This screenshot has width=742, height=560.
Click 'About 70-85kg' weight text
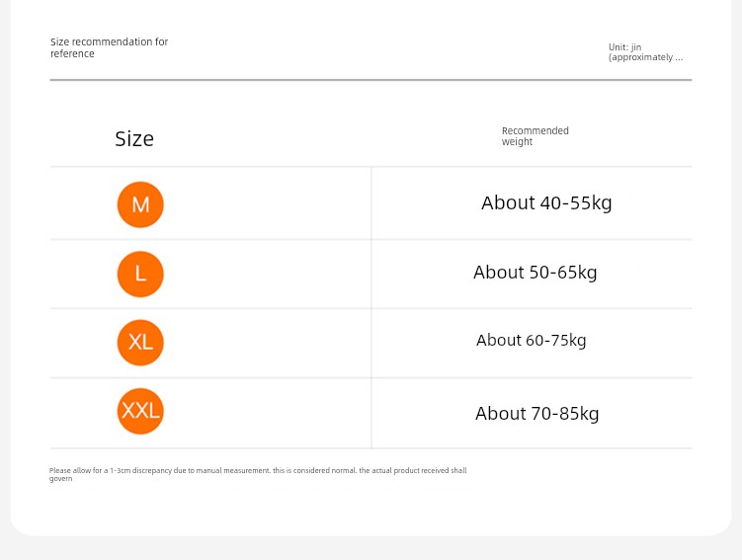537,414
